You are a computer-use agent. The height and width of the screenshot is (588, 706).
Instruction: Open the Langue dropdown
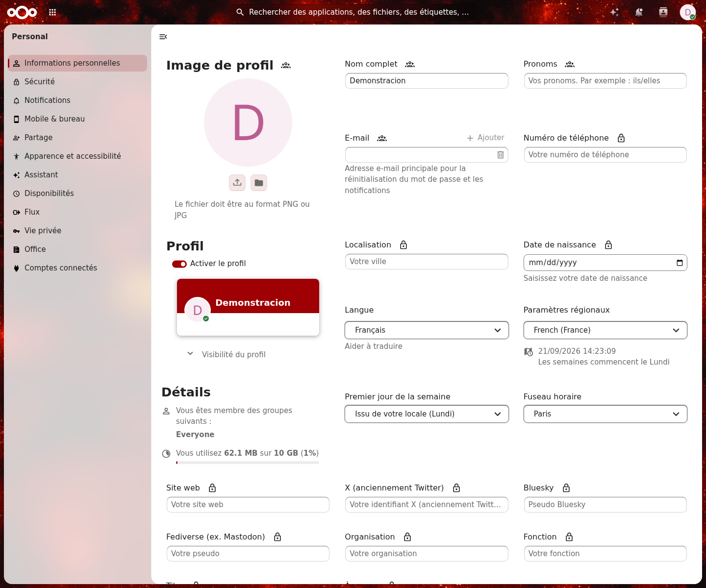click(427, 330)
